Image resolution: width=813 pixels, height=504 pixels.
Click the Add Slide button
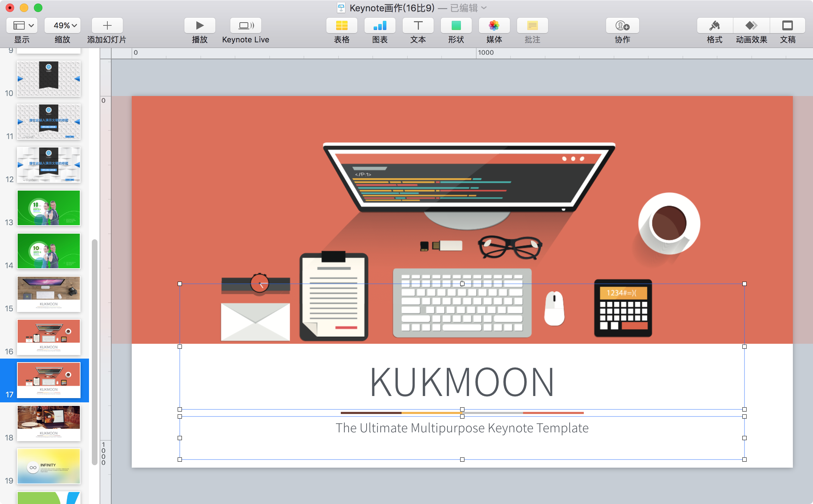[107, 26]
